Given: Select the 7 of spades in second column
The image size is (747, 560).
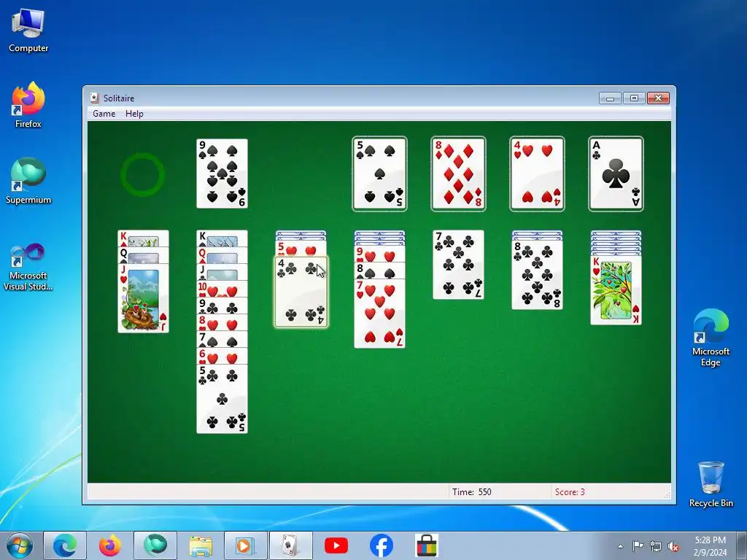Looking at the screenshot, I should 222,339.
